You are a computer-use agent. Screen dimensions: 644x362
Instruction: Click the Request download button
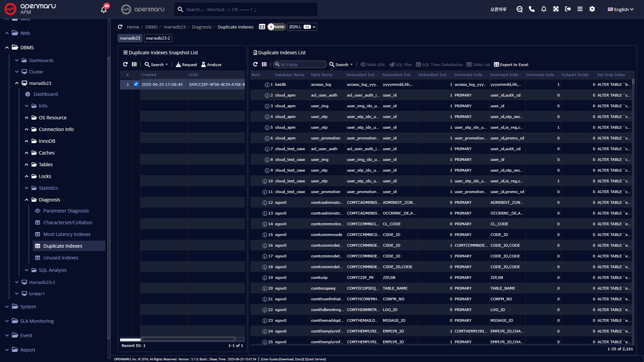point(186,65)
